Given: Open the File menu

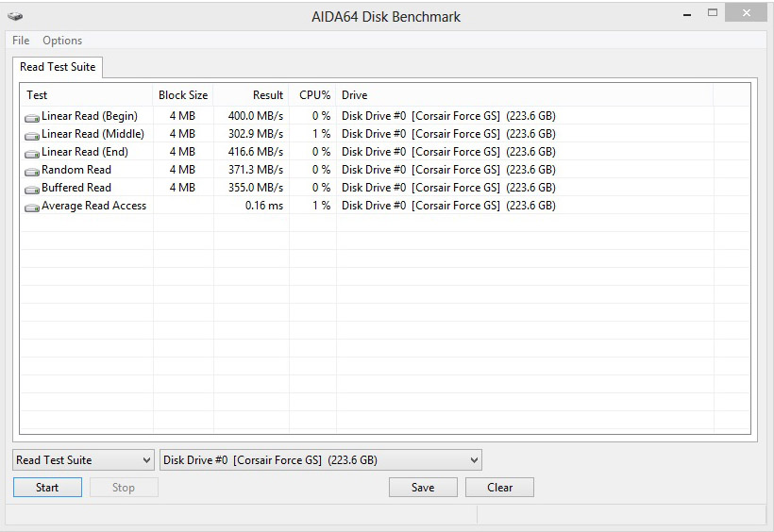Looking at the screenshot, I should tap(21, 41).
